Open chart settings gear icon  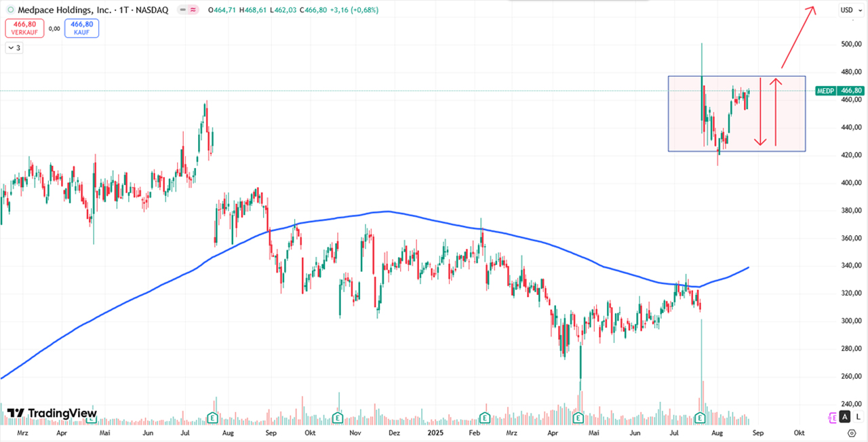852,433
